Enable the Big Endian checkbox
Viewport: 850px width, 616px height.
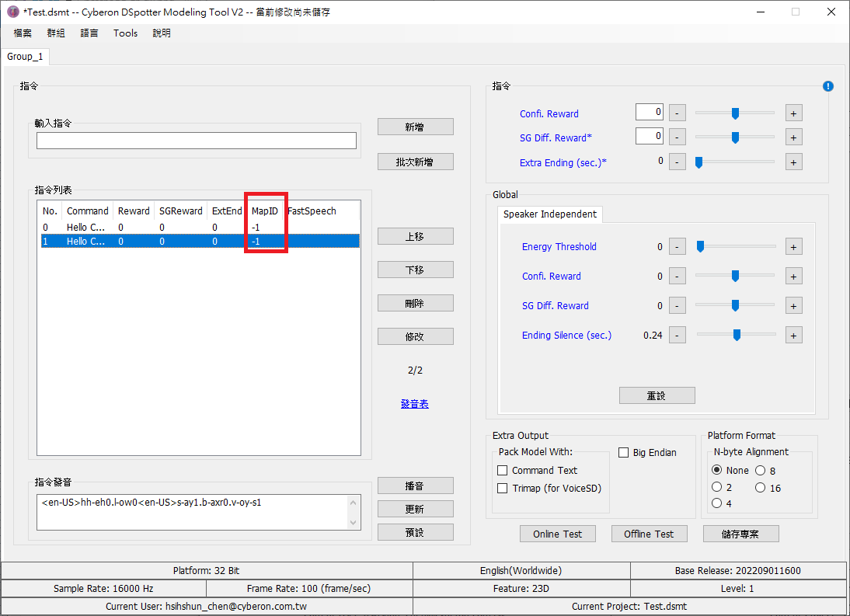(x=622, y=452)
